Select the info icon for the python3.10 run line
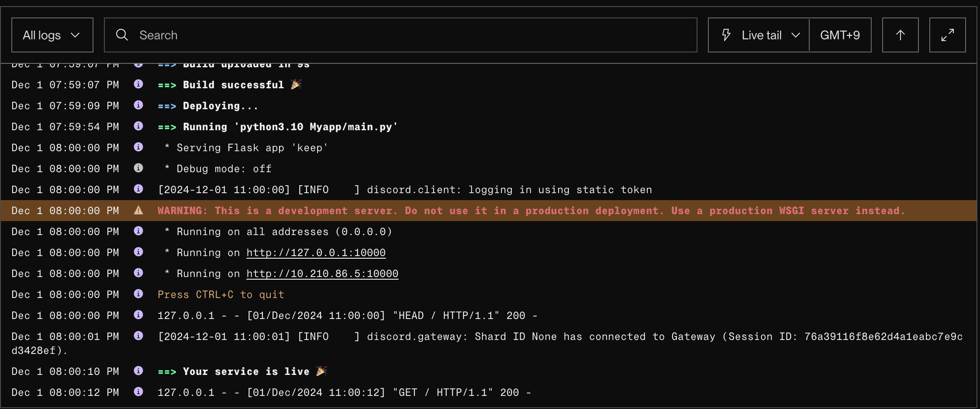 [x=138, y=126]
